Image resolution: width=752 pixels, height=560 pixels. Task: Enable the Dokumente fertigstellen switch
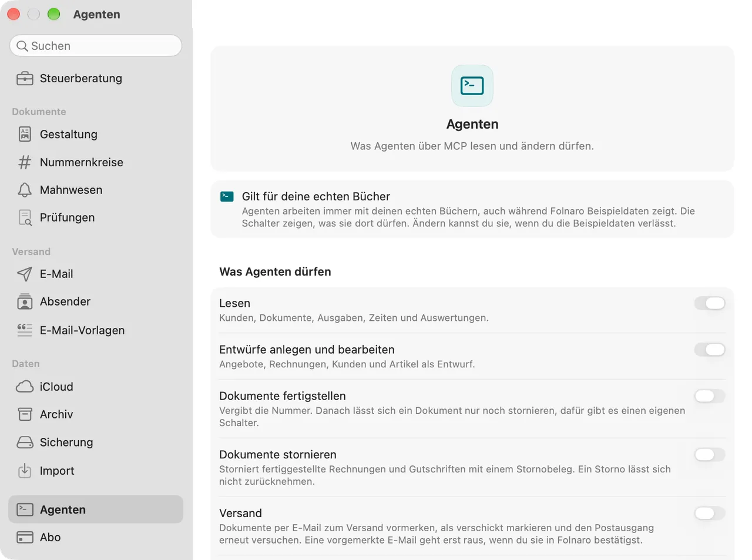pyautogui.click(x=710, y=396)
